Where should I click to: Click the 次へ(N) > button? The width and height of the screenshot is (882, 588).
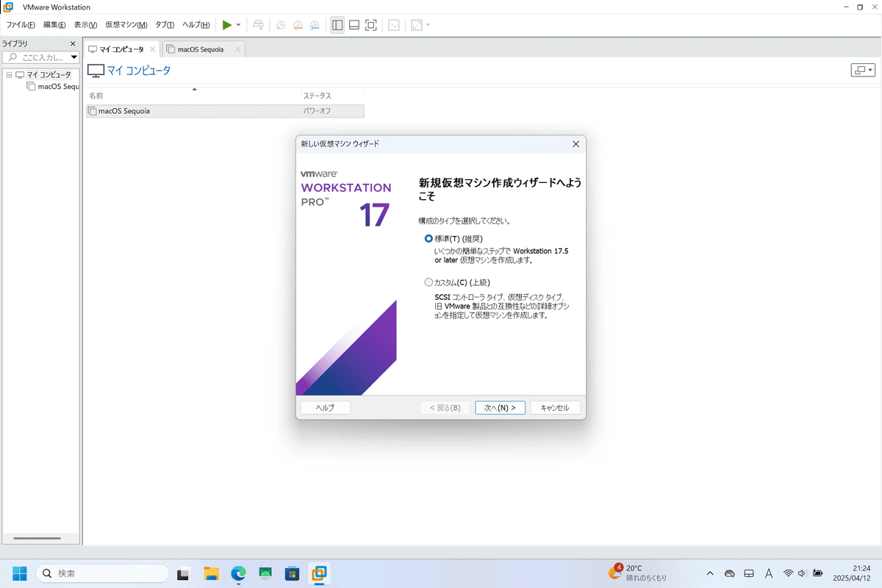(x=500, y=407)
